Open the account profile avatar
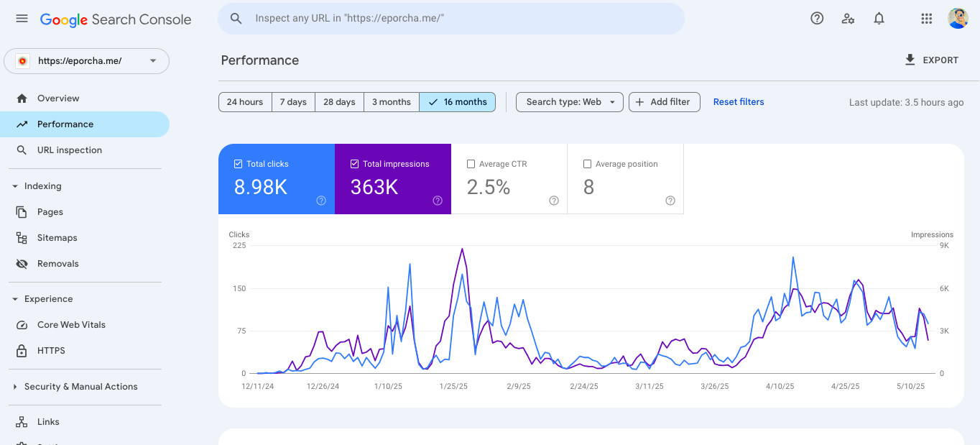Viewport: 980px width, 445px height. tap(958, 19)
